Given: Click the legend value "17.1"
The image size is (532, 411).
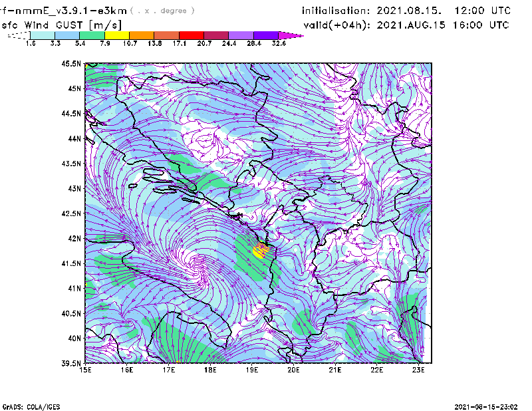Looking at the screenshot, I should [180, 43].
